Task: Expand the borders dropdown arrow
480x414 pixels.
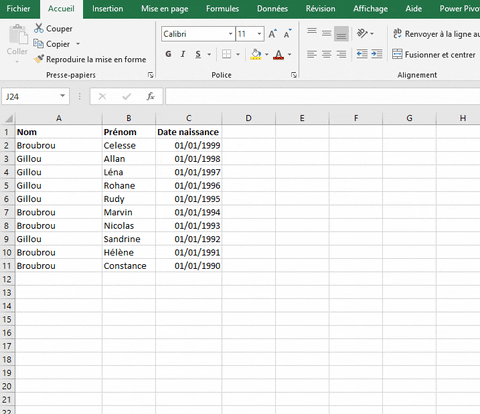Action: [238, 54]
